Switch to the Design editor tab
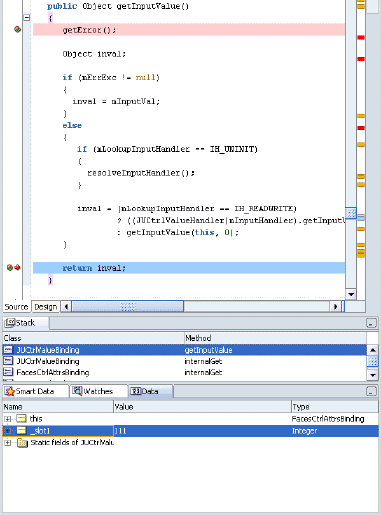The image size is (381, 515). (x=46, y=307)
